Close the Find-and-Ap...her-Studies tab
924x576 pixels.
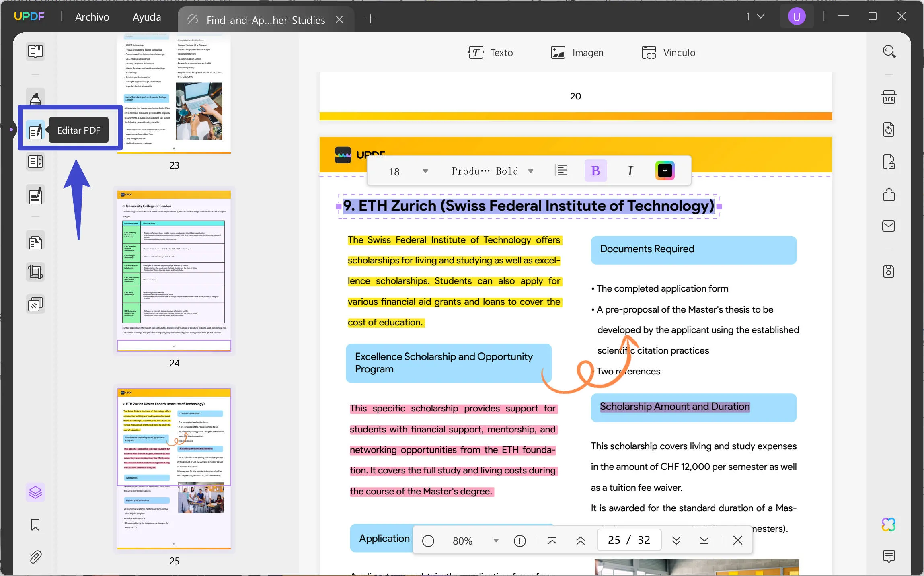coord(339,19)
